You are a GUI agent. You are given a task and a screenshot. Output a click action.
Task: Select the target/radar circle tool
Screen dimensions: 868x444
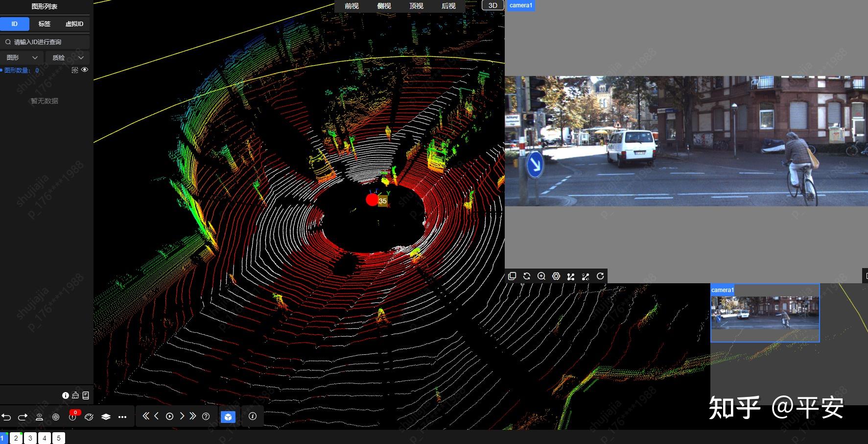point(56,417)
